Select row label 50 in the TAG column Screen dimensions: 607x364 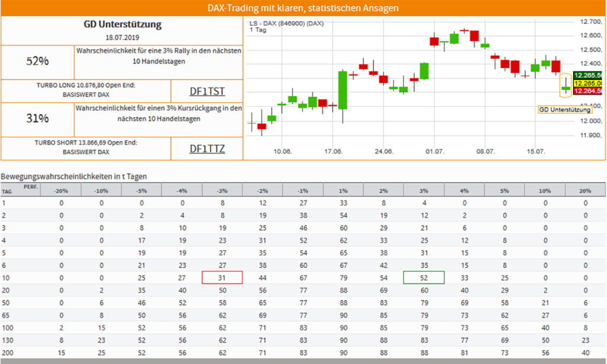[5, 303]
